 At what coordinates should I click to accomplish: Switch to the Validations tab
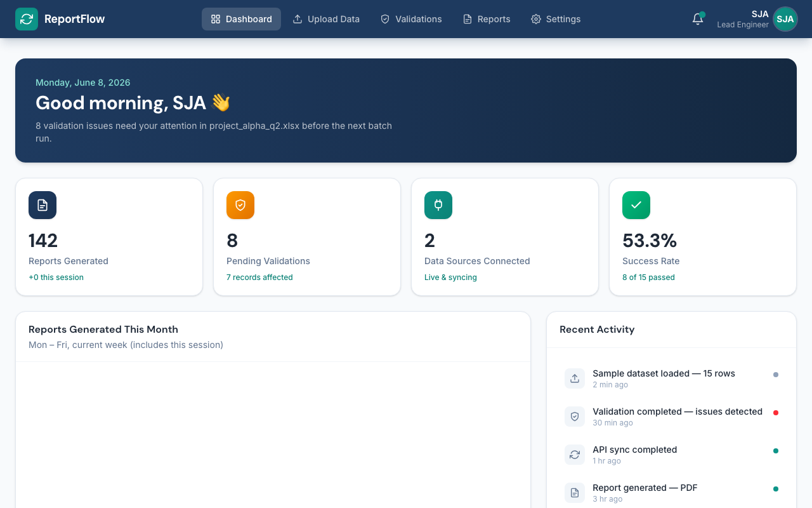tap(411, 19)
